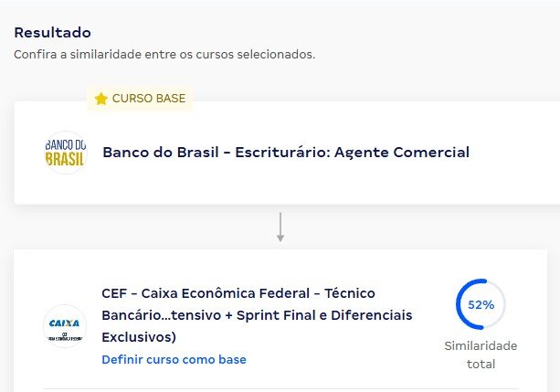
Task: Click the Banco do Brasil logo
Action: [66, 153]
